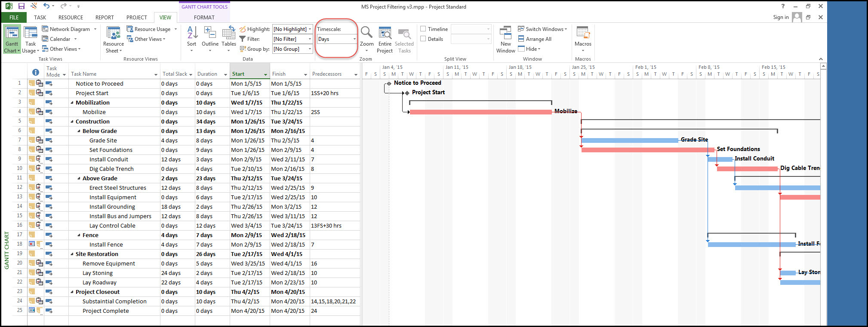Click the Sign in link
The height and width of the screenshot is (327, 868).
click(781, 17)
